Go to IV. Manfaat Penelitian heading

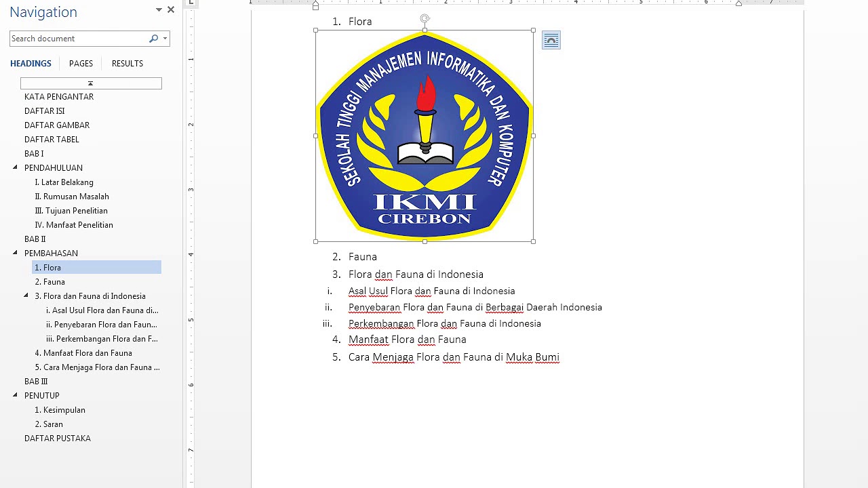click(74, 225)
